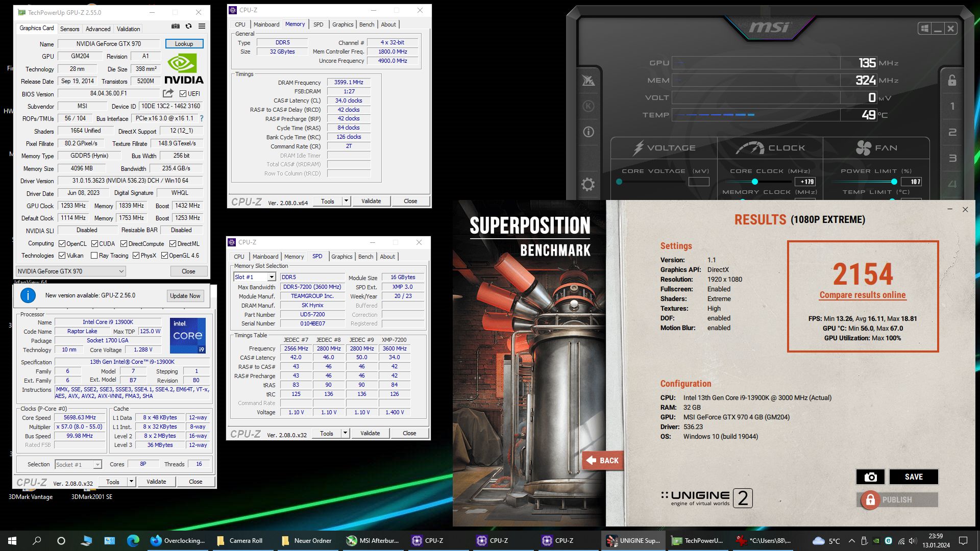Open the Bench tab in CPU-Z Memory window
The width and height of the screenshot is (980, 551).
click(x=366, y=24)
